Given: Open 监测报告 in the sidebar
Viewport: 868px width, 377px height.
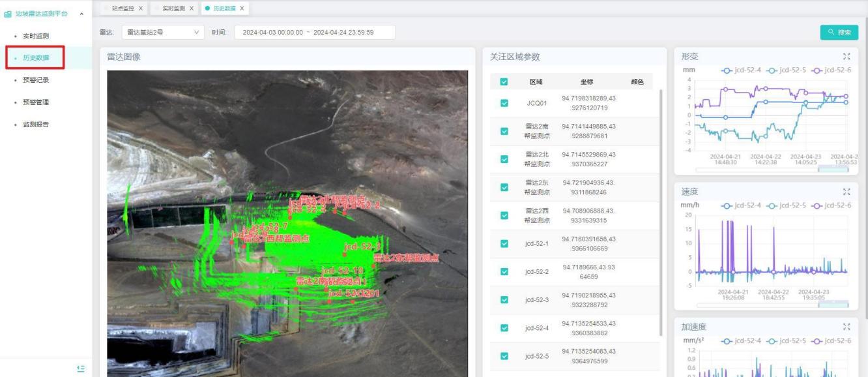Looking at the screenshot, I should (x=36, y=125).
